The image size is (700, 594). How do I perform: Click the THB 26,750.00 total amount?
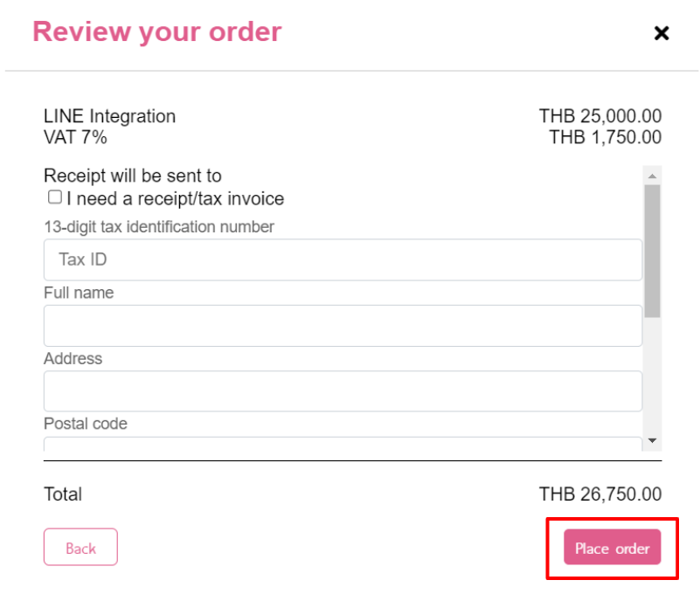click(x=600, y=494)
